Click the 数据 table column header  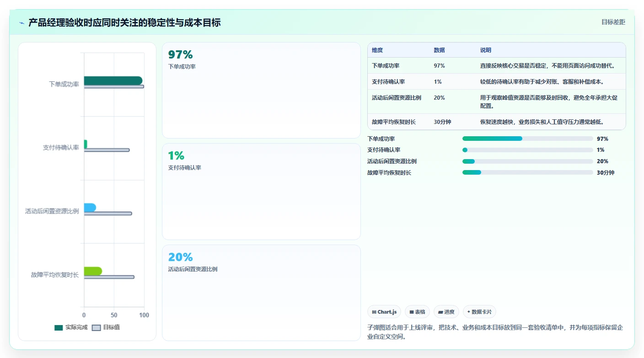439,50
